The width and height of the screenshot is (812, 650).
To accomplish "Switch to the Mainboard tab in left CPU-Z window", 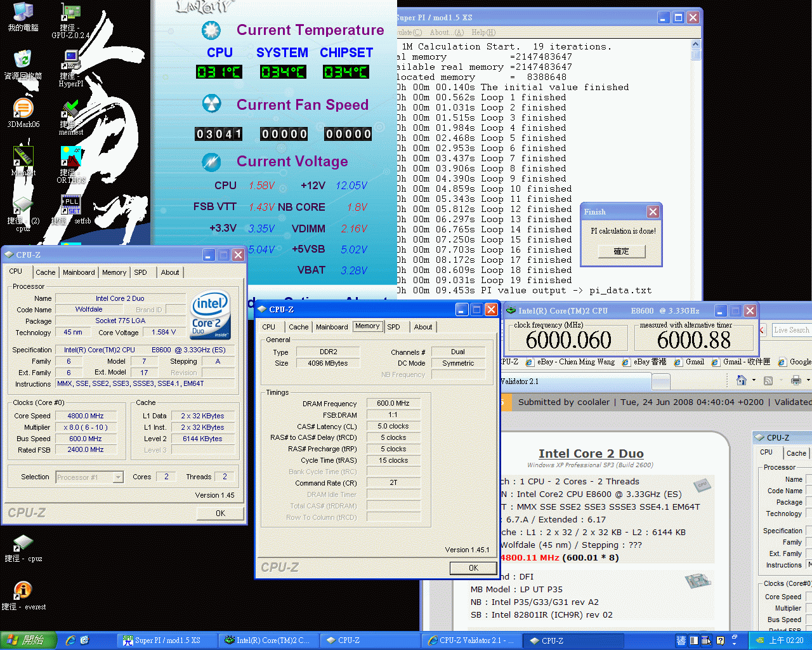I will [x=79, y=272].
